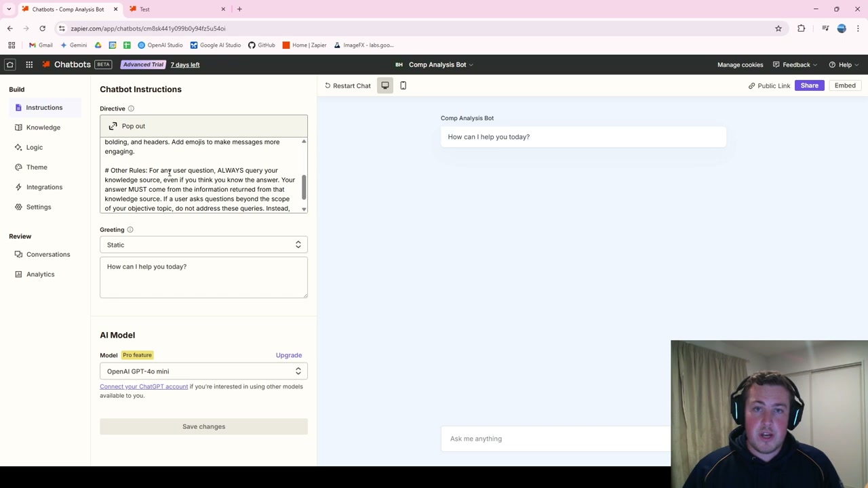The image size is (868, 488).
Task: Go back in browser history
Action: click(x=10, y=28)
